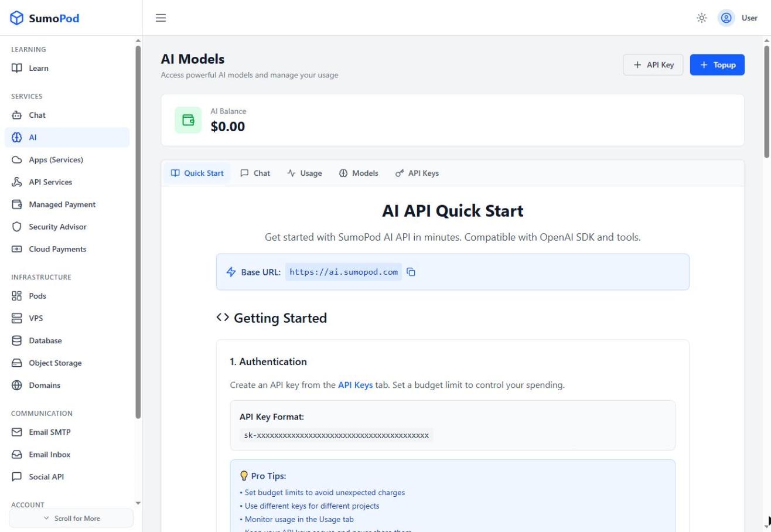Open Cloud Payments sidebar item
Viewport: 771px width, 532px height.
(x=67, y=248)
